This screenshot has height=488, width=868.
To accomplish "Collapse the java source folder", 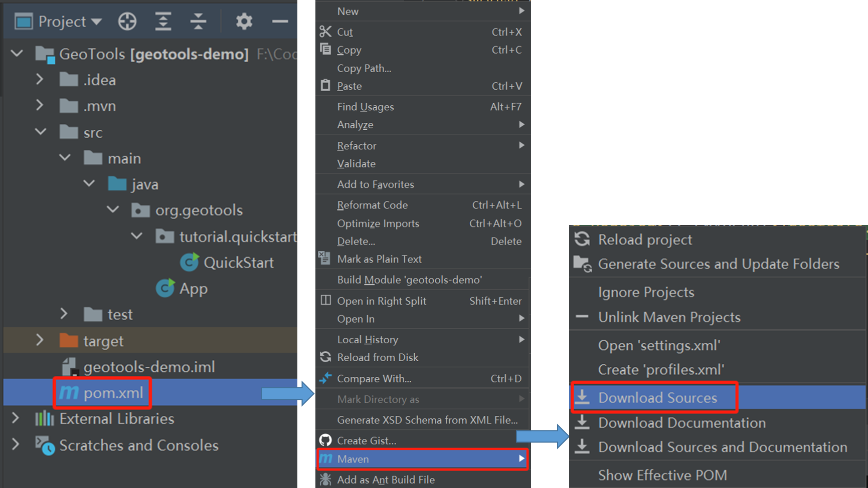I will point(89,184).
